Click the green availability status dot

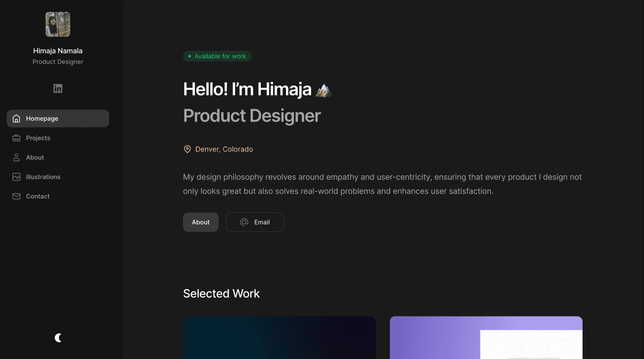pyautogui.click(x=190, y=56)
